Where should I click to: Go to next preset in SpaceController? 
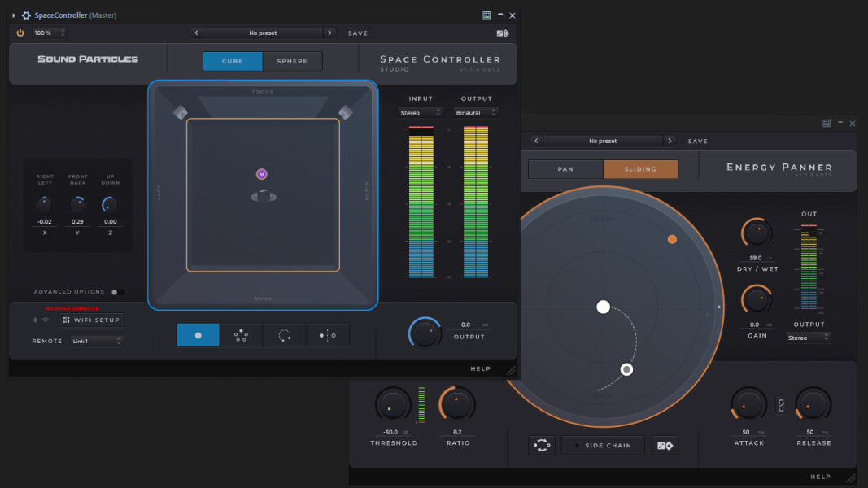point(330,33)
